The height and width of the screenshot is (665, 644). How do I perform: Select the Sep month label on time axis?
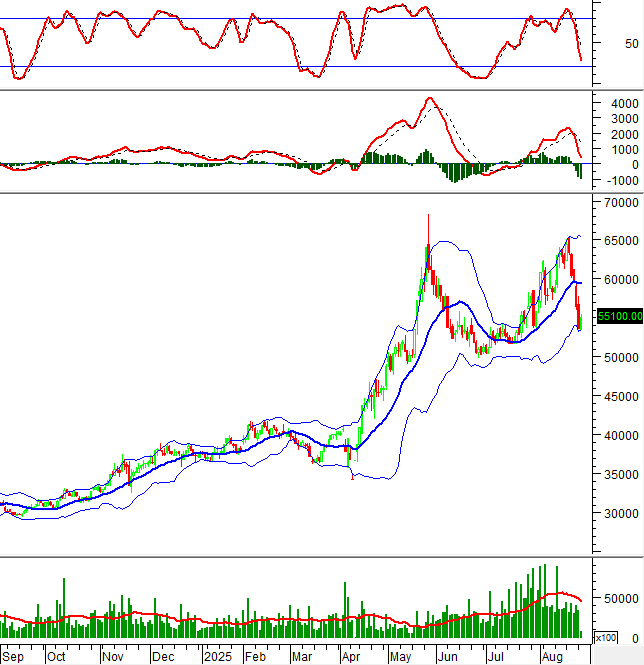tap(13, 657)
